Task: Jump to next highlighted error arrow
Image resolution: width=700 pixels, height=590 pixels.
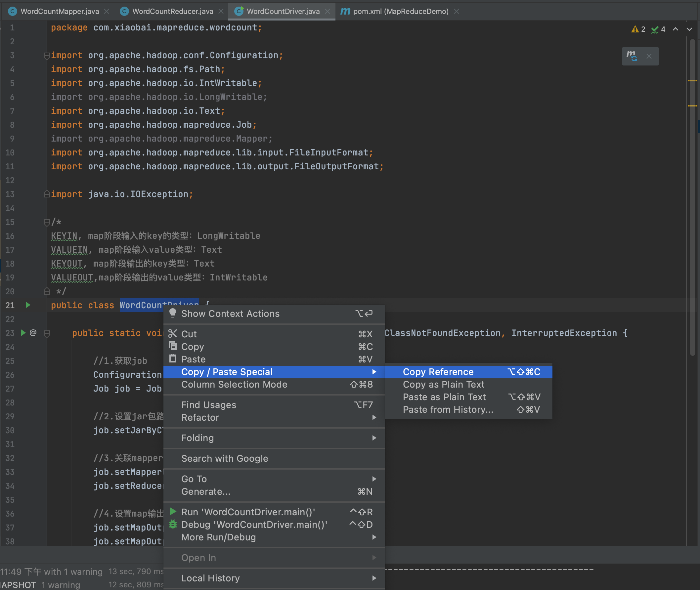Action: point(689,29)
